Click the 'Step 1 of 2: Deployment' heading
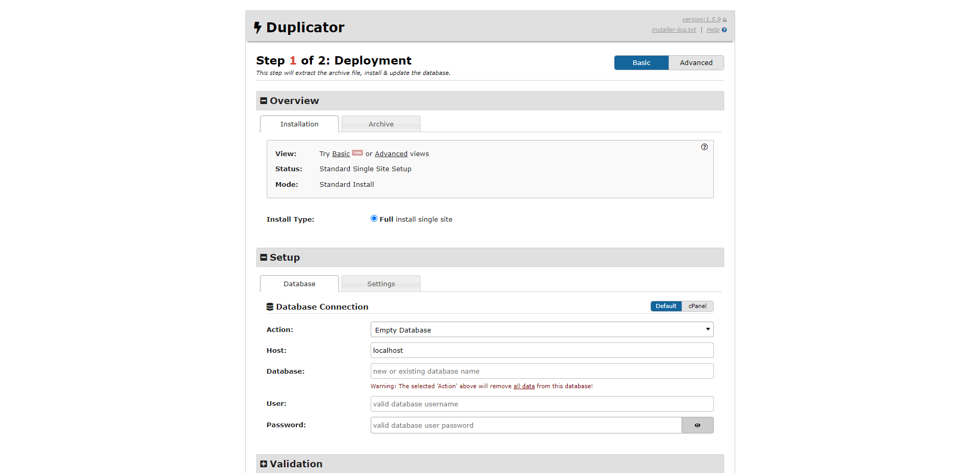 pos(334,60)
